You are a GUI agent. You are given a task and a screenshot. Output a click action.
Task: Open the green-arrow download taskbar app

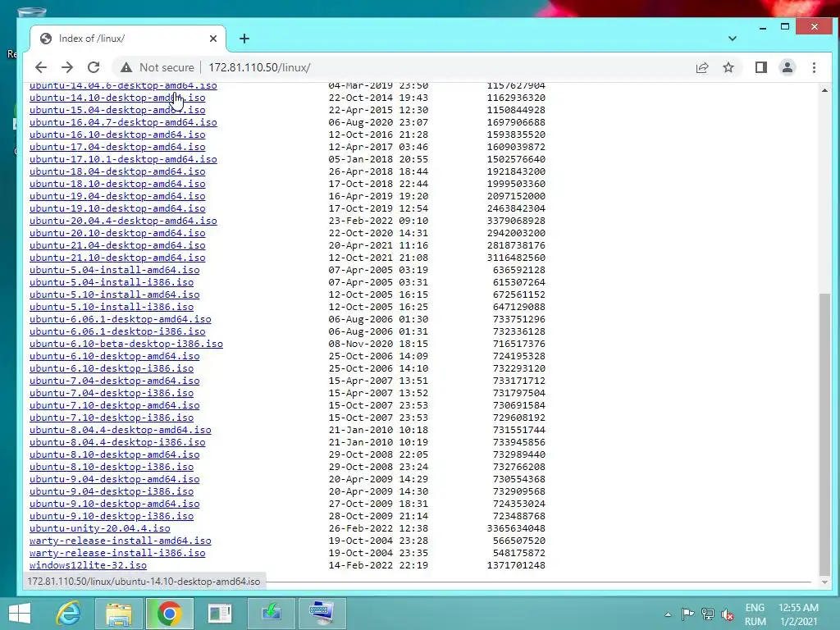[271, 614]
